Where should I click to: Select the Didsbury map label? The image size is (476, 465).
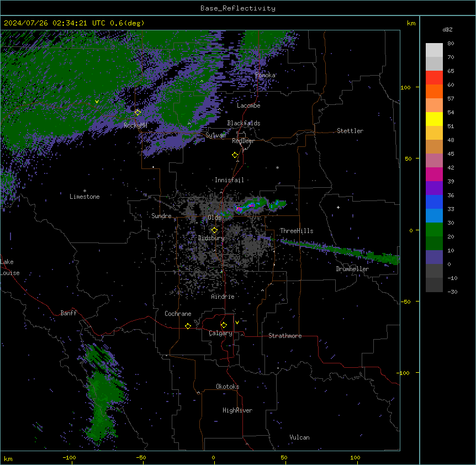pyautogui.click(x=211, y=238)
